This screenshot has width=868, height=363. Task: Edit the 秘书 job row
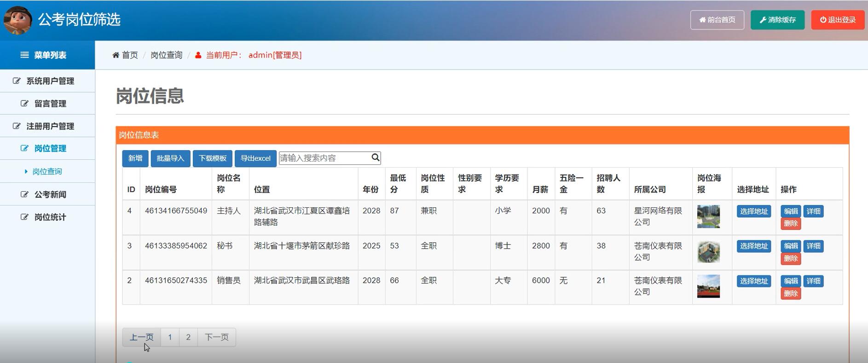pyautogui.click(x=791, y=246)
